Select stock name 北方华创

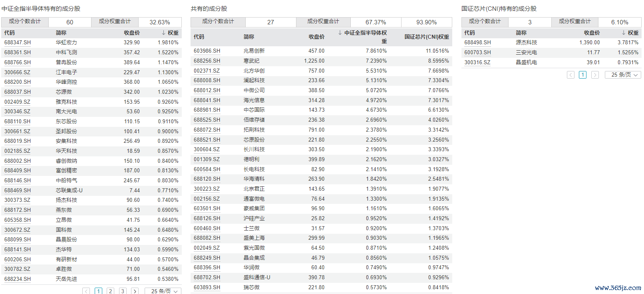tap(254, 71)
